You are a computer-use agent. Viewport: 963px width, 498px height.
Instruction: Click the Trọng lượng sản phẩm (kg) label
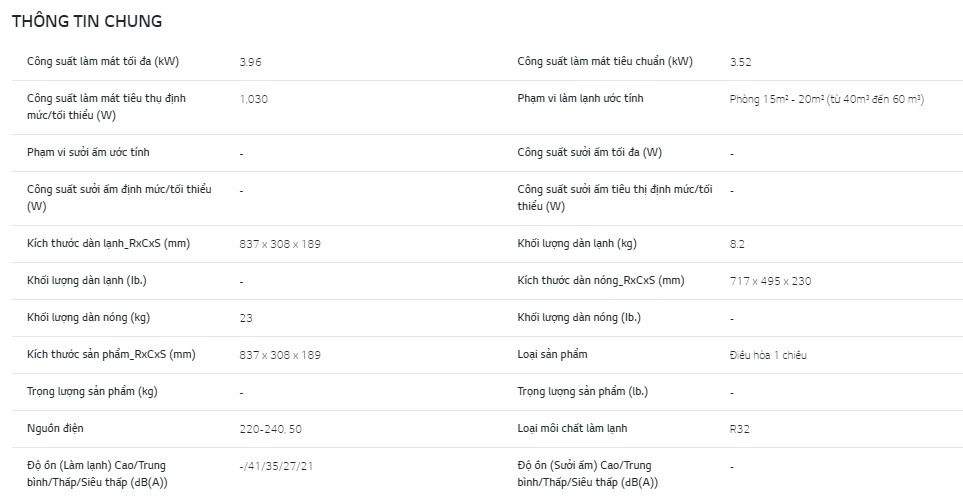pos(92,392)
